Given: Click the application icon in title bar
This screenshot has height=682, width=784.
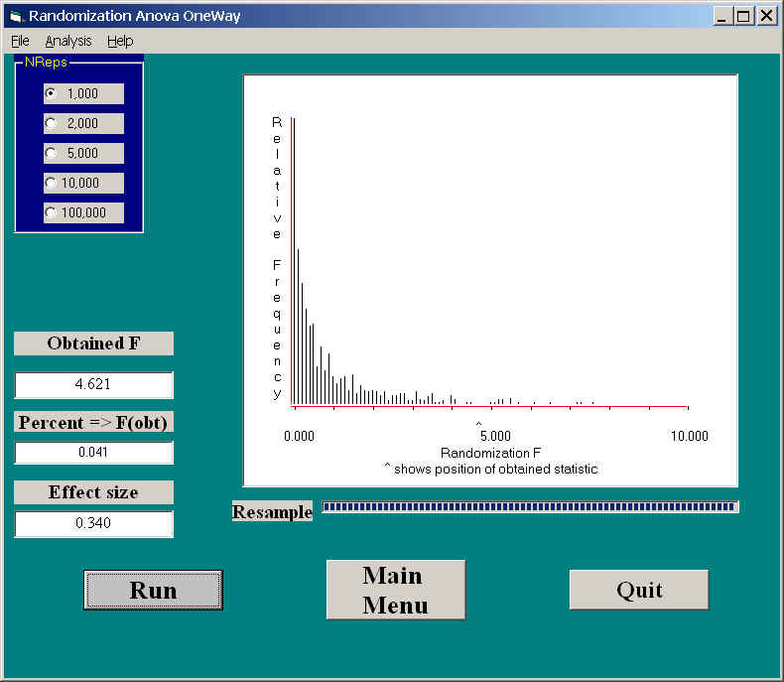Looking at the screenshot, I should 15,16.
